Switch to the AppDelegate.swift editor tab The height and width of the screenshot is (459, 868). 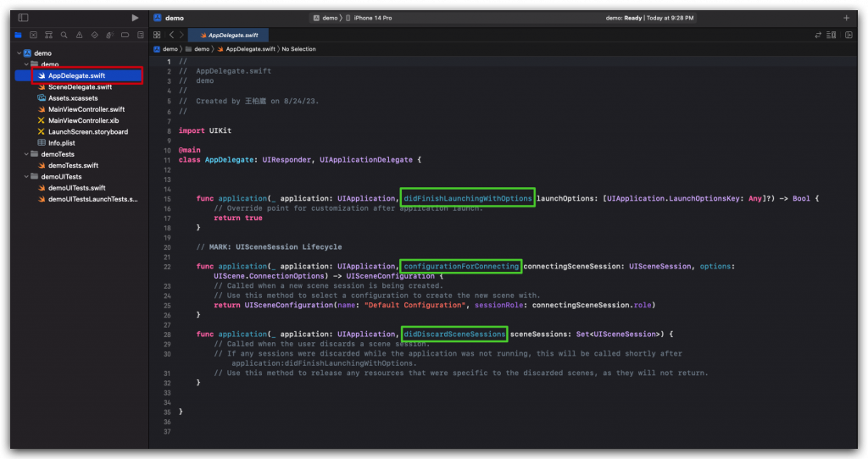229,35
